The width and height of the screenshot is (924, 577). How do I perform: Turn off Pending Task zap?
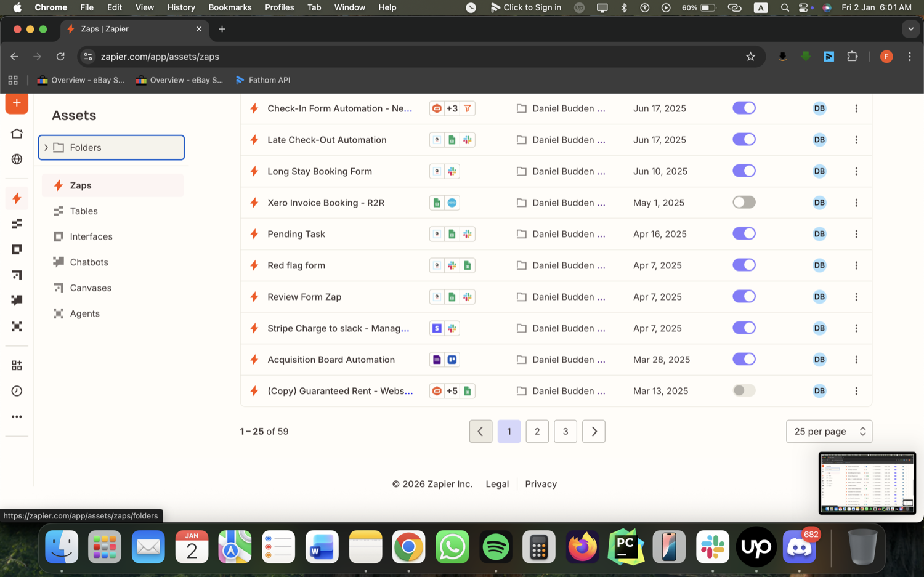744,233
